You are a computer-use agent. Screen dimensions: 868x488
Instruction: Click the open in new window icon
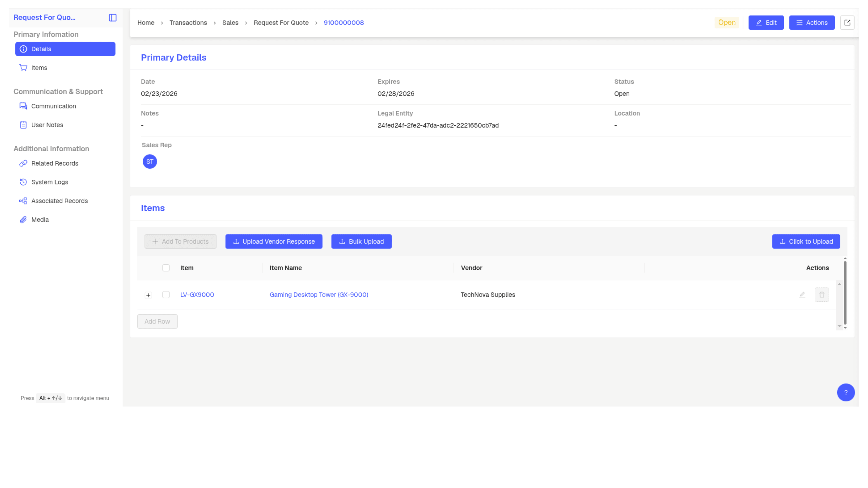pyautogui.click(x=847, y=23)
